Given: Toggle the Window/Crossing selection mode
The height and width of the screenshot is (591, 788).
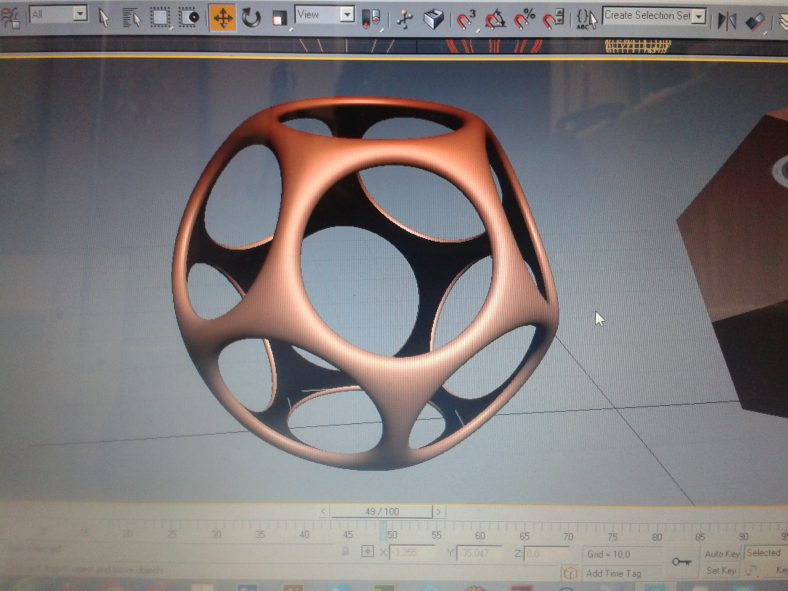Looking at the screenshot, I should (x=188, y=17).
